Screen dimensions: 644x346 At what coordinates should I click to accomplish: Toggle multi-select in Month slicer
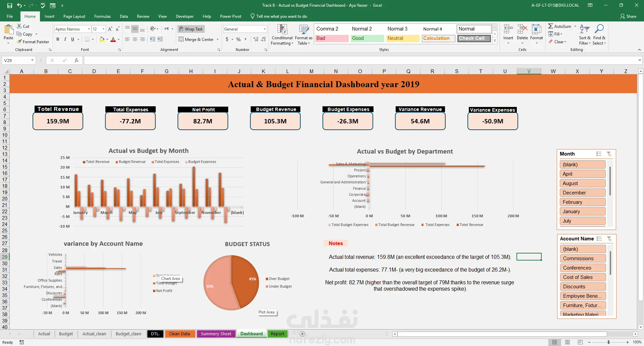599,154
